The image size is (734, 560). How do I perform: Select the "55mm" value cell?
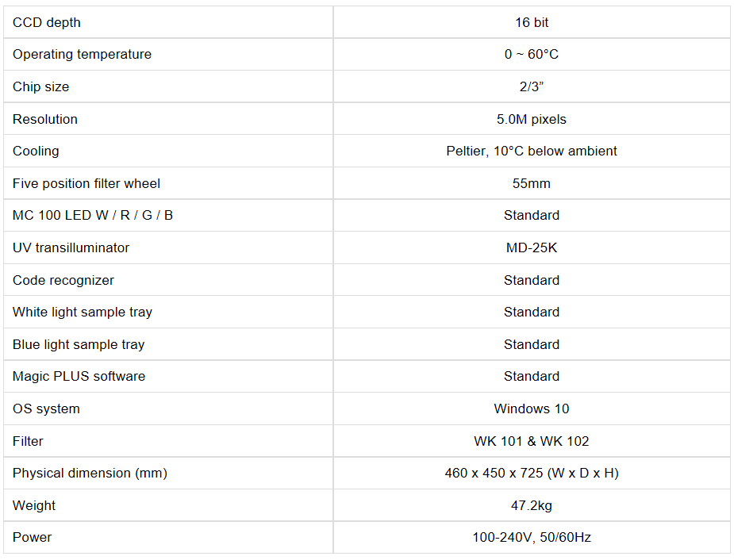pyautogui.click(x=531, y=183)
